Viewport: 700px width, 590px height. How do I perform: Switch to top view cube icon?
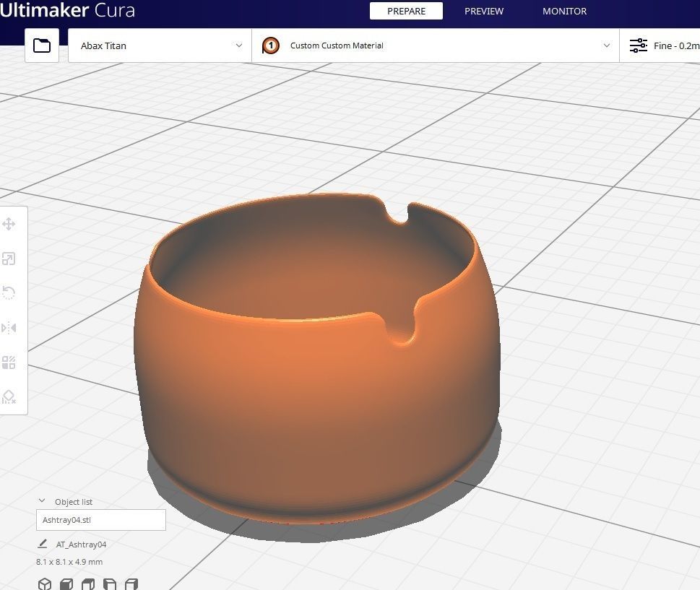point(88,584)
